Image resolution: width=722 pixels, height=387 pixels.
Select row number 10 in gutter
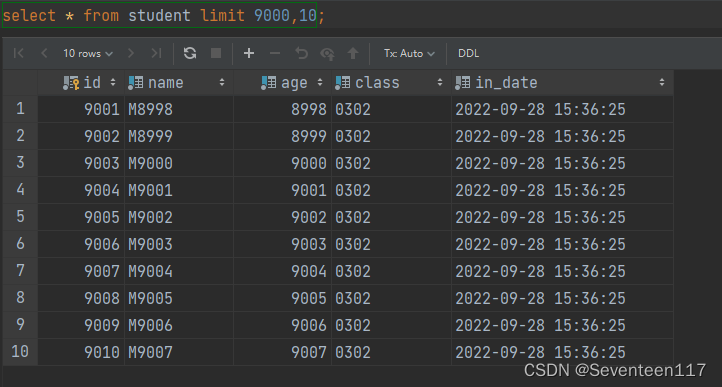20,352
